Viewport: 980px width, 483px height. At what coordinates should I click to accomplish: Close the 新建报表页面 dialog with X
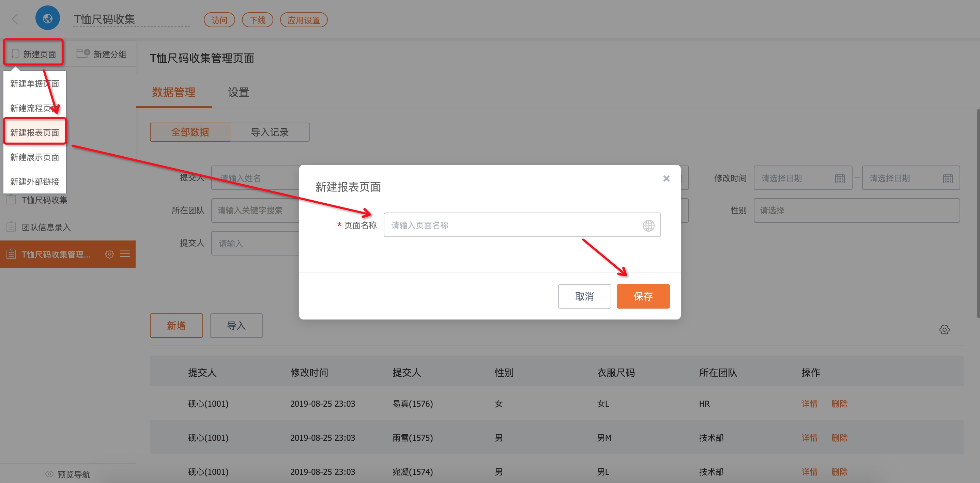666,178
